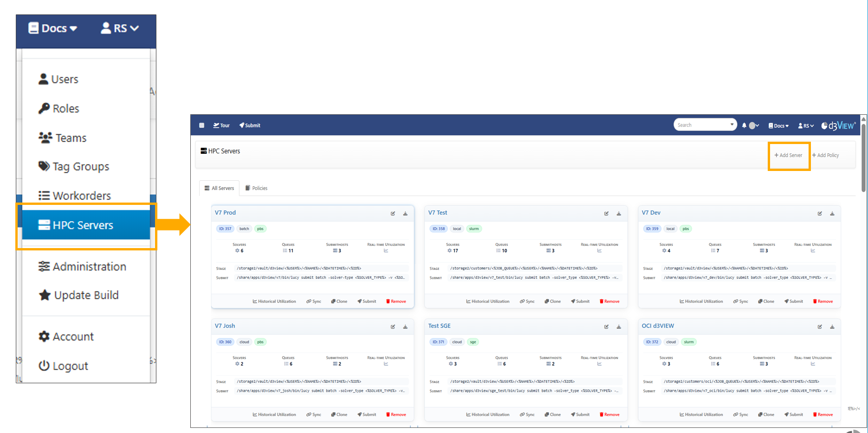Open the notifications bell icon
The image size is (868, 433).
(744, 125)
